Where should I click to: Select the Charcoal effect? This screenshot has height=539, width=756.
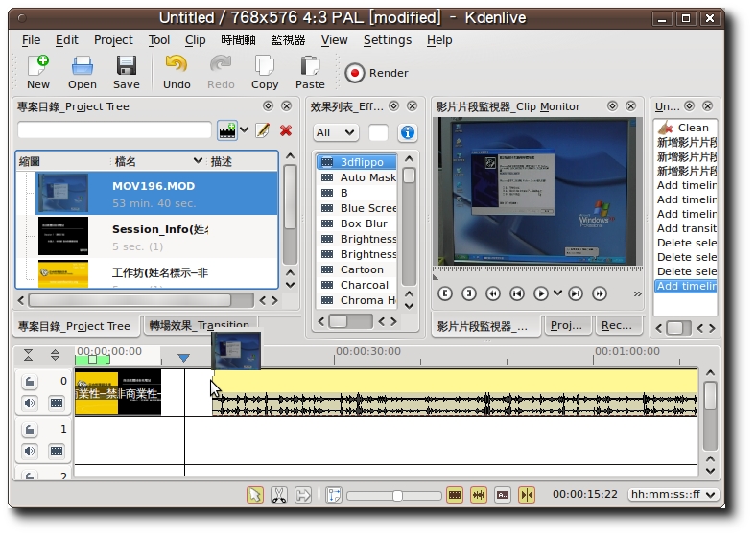[x=357, y=285]
